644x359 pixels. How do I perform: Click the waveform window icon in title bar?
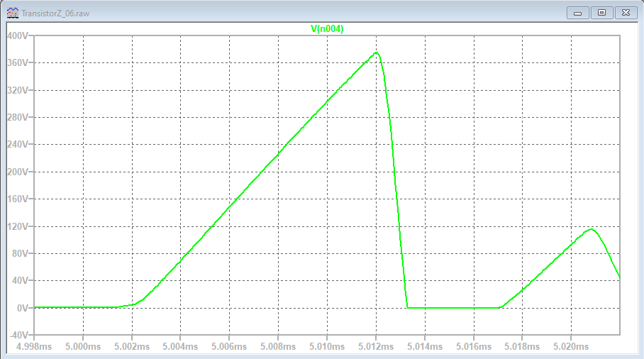[x=13, y=13]
